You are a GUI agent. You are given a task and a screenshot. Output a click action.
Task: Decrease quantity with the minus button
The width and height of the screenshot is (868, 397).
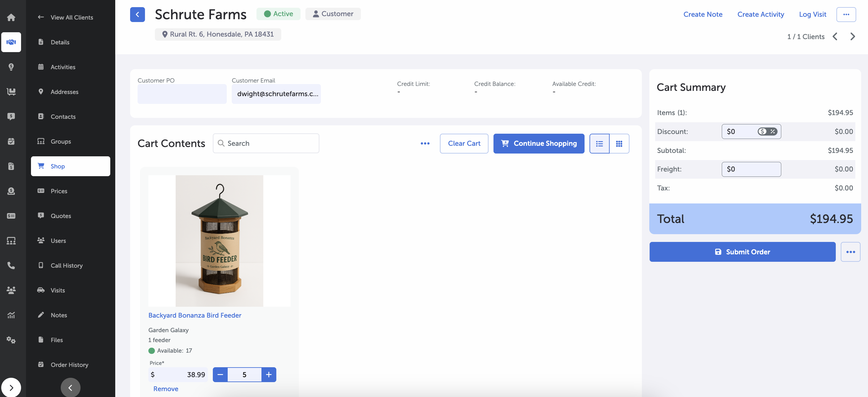point(220,374)
